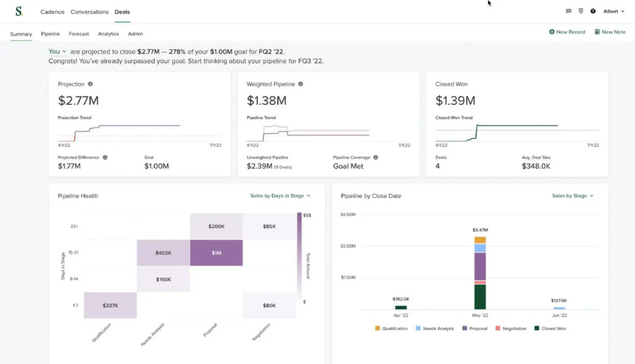Show info for Projected Difference
635x364 pixels.
coord(105,157)
